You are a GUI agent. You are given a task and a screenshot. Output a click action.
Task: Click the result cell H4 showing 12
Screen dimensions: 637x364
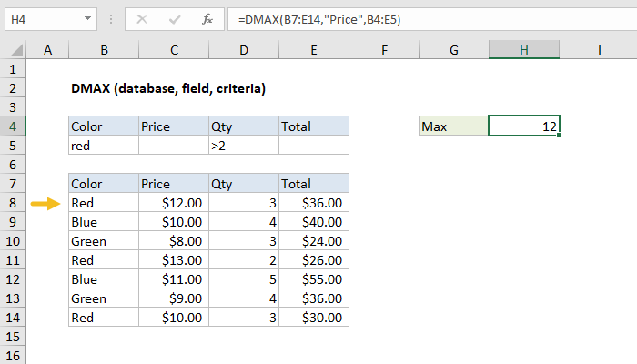click(x=524, y=126)
